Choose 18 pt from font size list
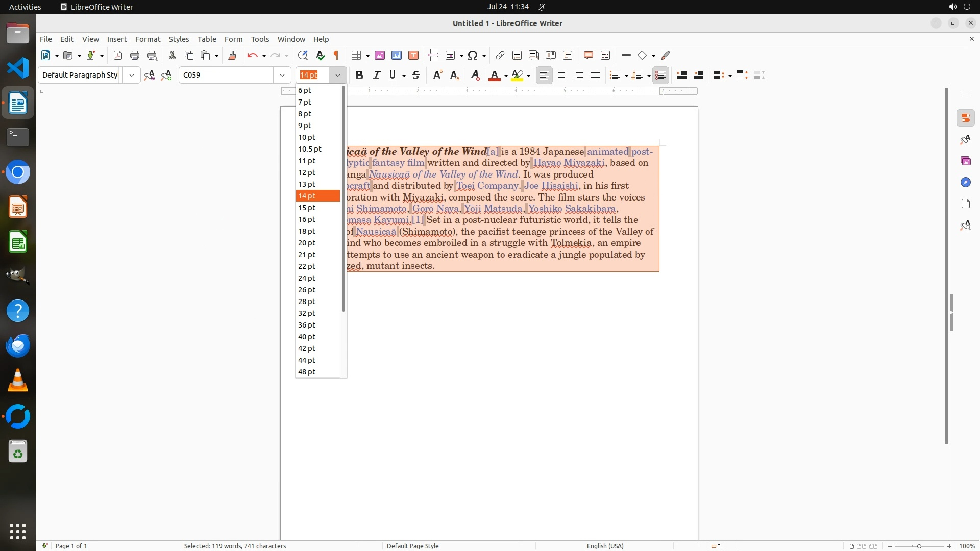 307,231
